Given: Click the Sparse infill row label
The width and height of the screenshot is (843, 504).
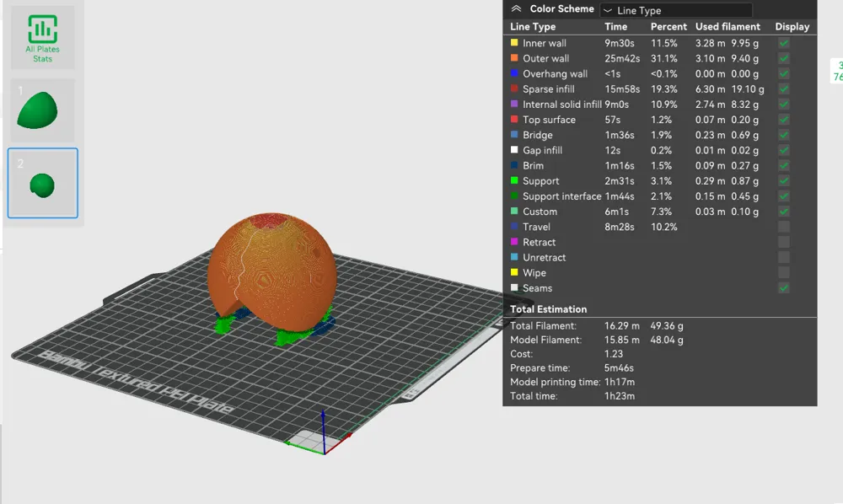Looking at the screenshot, I should (549, 89).
